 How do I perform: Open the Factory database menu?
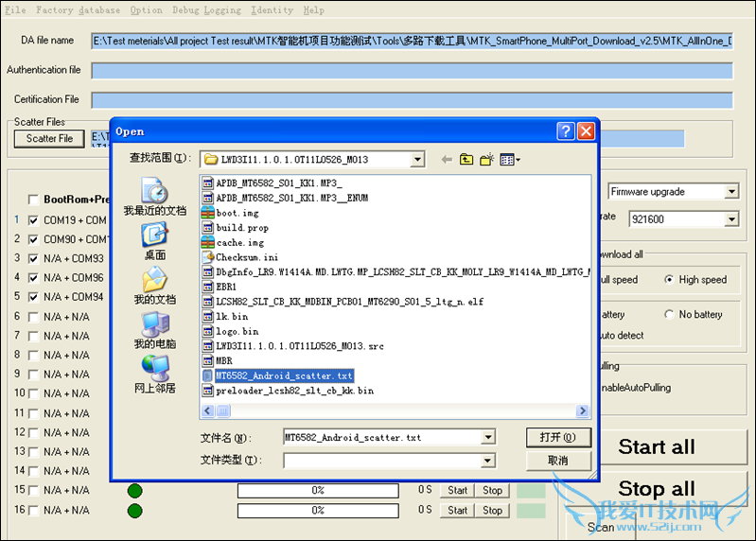[79, 10]
